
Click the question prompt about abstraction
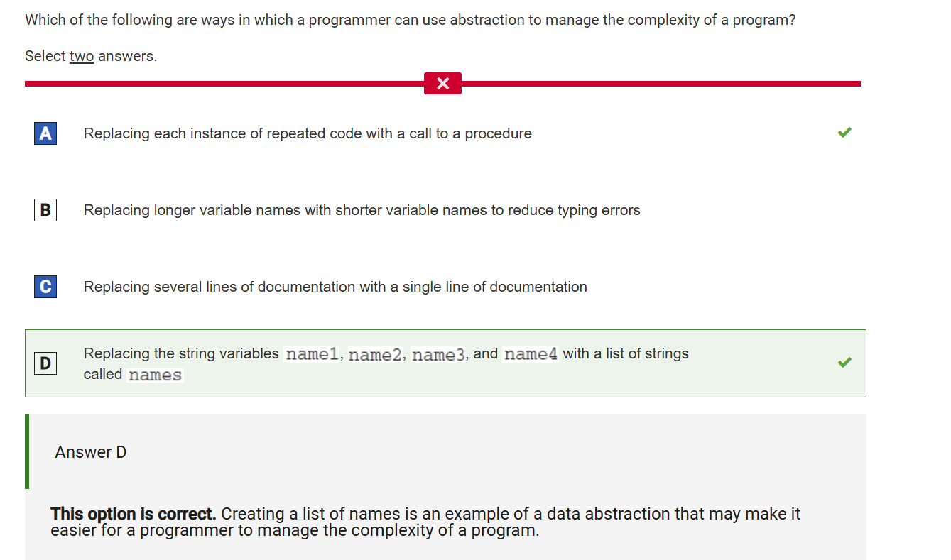click(x=411, y=20)
